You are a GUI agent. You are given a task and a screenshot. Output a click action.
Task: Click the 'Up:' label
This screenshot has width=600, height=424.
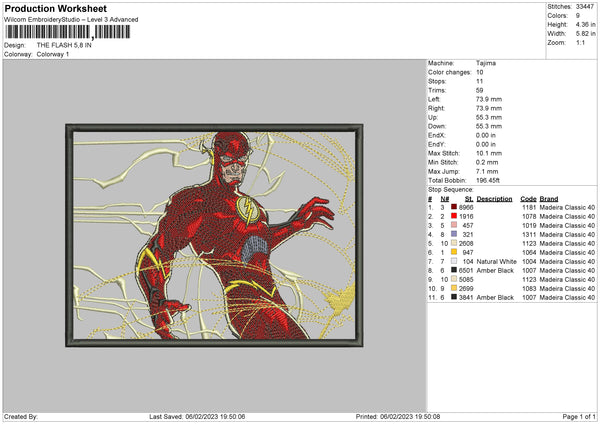point(433,117)
